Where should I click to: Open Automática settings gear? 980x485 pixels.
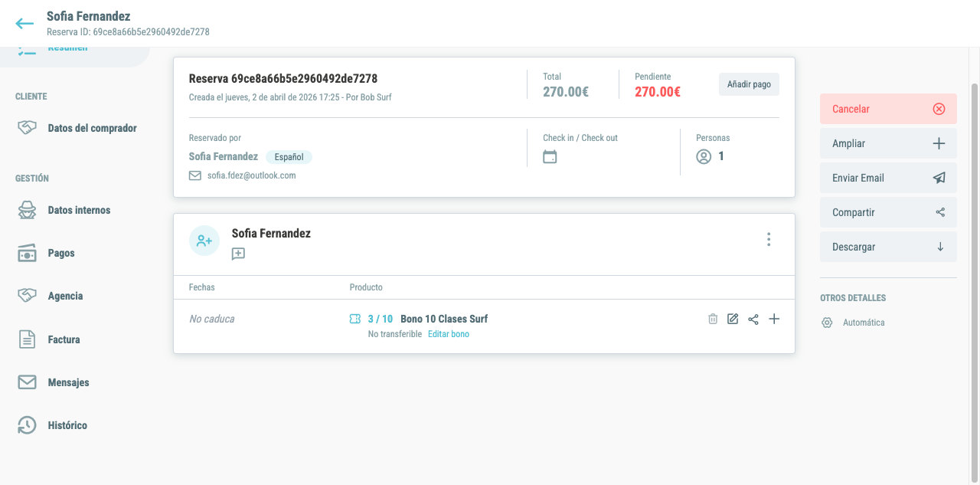[827, 323]
